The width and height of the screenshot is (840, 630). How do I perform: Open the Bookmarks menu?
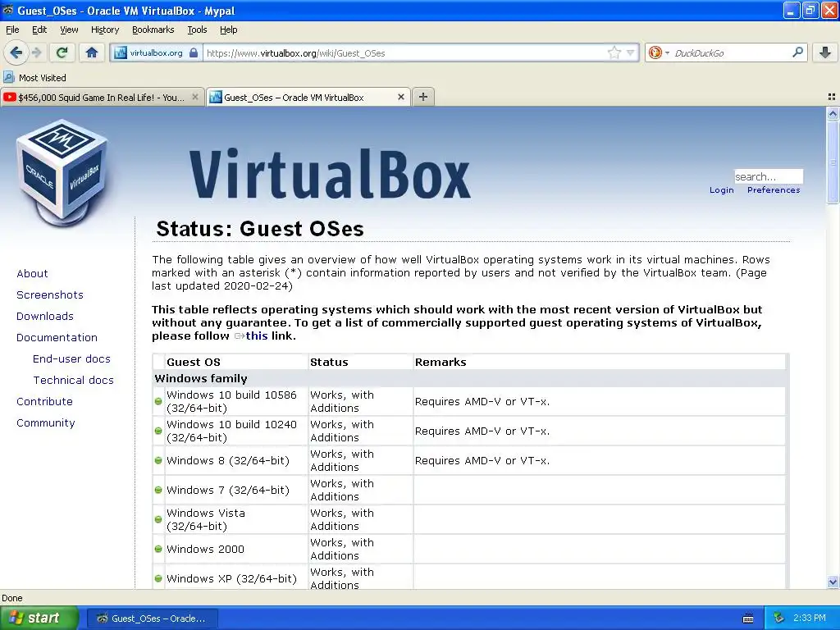(x=153, y=30)
